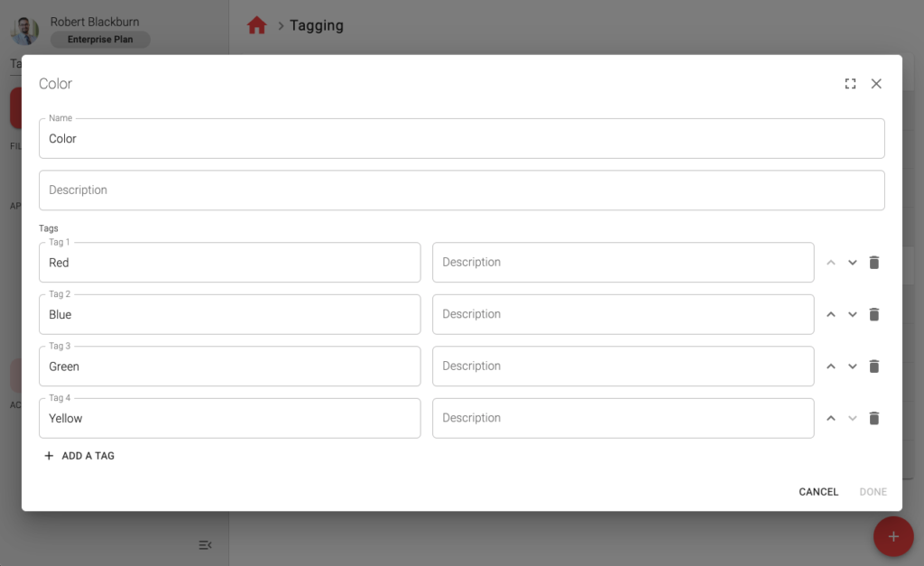
Task: Move Yellow tag up
Action: coord(831,419)
